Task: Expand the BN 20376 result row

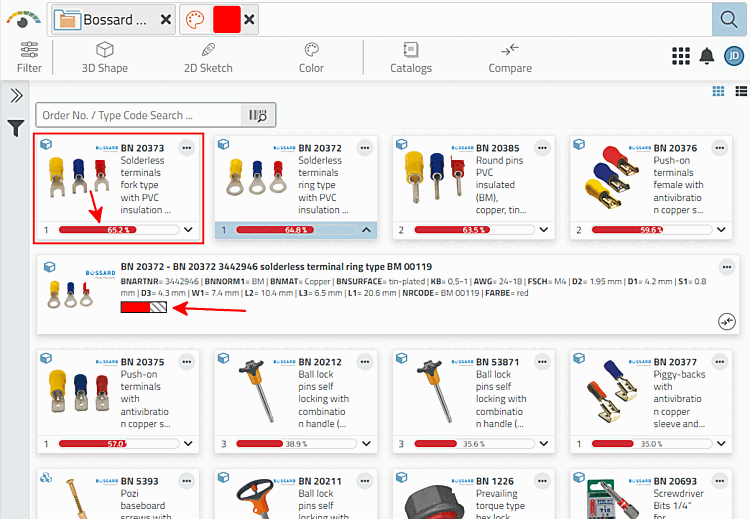Action: [721, 230]
